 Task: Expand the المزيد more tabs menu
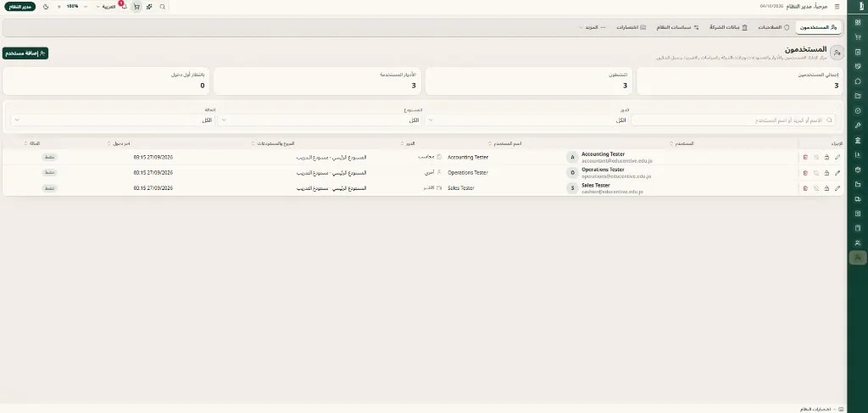[x=593, y=27]
